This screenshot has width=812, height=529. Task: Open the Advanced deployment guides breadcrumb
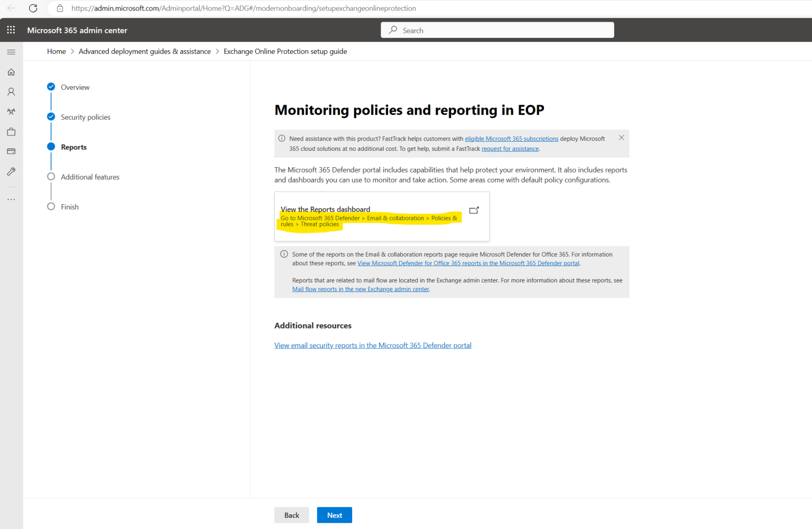click(144, 51)
